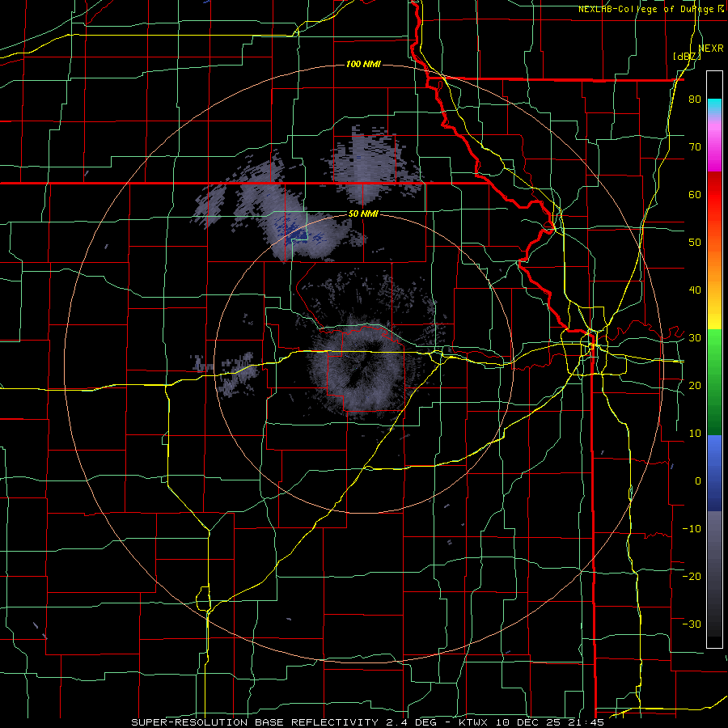Viewport: 728px width, 728px height.
Task: Click the dBZ units label
Action: [687, 57]
